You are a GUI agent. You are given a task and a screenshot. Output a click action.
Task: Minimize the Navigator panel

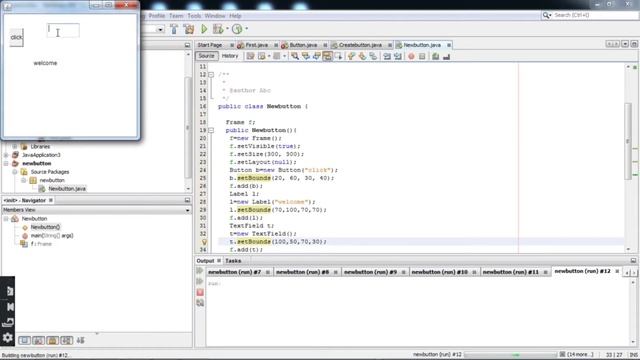(187, 200)
